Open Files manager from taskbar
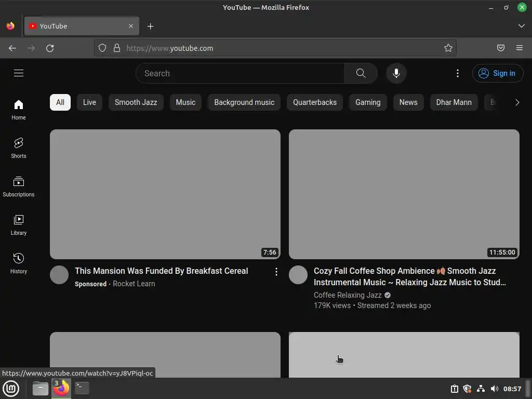Screen dimensions: 532x399 [x=40, y=389]
